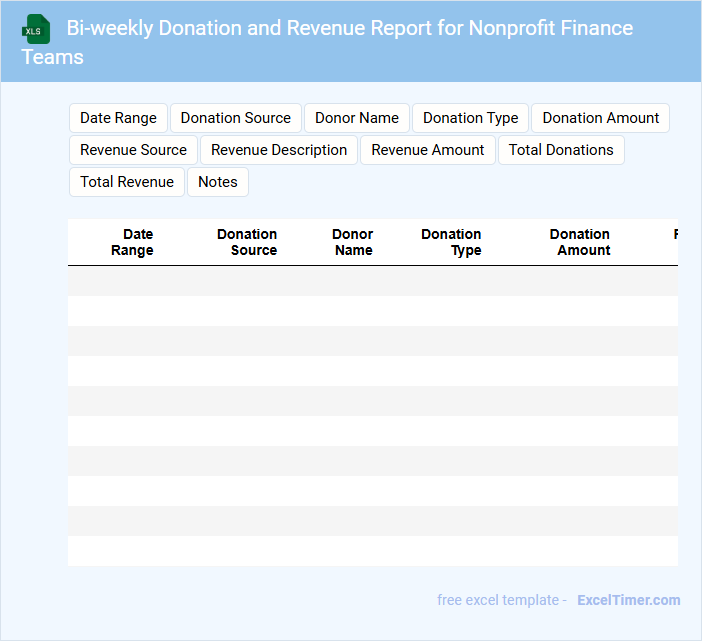The height and width of the screenshot is (641, 702).
Task: Choose the Donor Name tag button
Action: click(356, 118)
